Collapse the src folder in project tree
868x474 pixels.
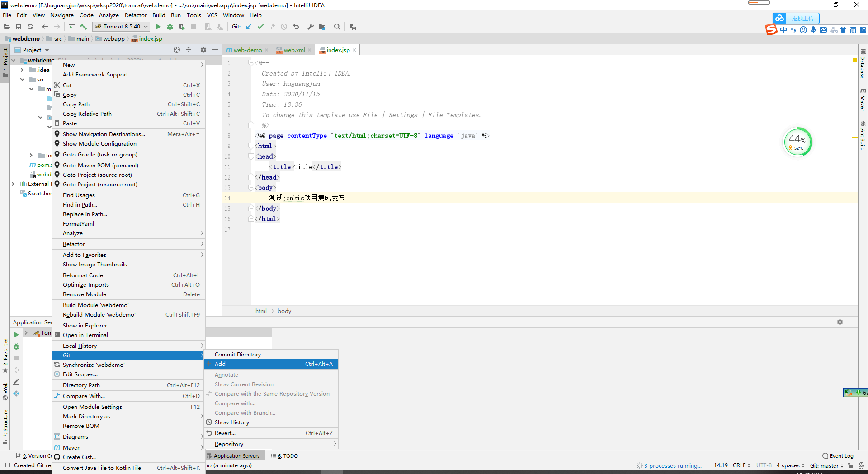pos(22,79)
